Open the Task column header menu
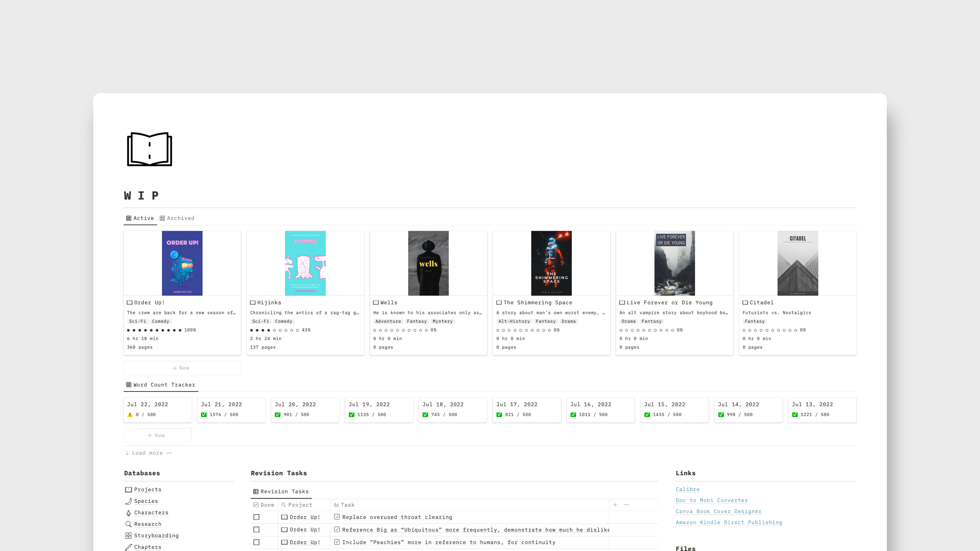This screenshot has width=980, height=551. [470, 505]
